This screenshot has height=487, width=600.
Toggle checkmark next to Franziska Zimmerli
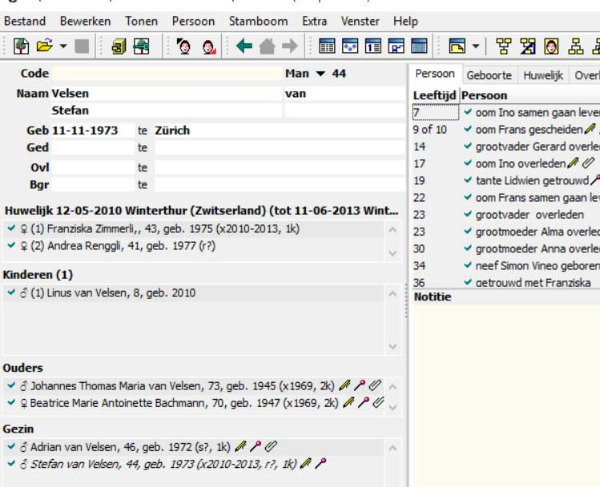[x=10, y=229]
